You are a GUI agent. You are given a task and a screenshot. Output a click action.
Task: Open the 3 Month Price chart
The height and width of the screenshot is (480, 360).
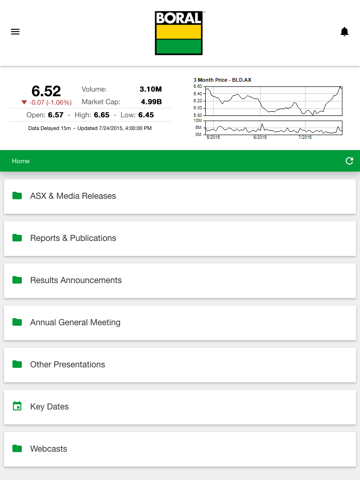click(268, 108)
